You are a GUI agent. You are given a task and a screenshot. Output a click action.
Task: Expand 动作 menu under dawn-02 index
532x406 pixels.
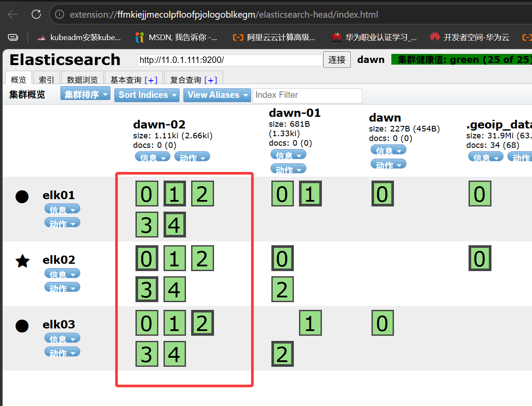[x=192, y=157]
